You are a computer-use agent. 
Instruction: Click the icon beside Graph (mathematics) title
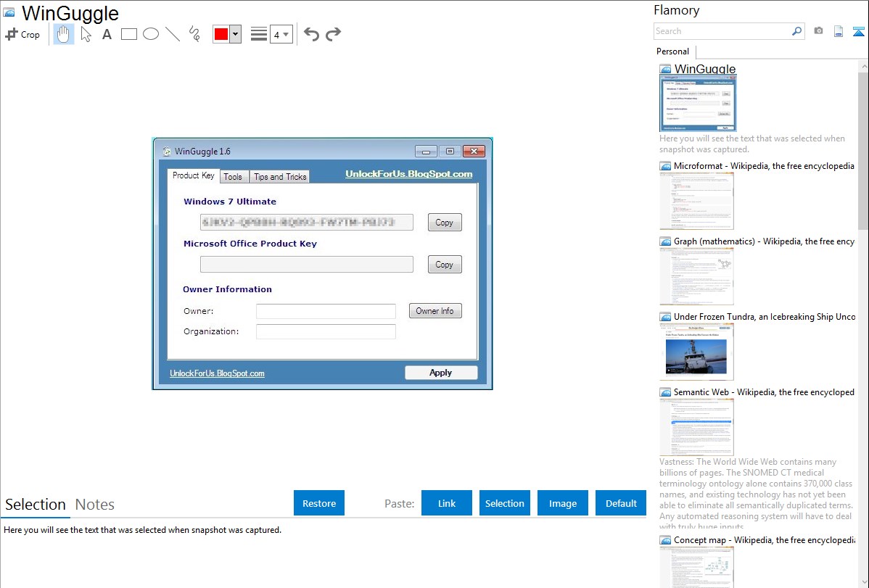665,241
